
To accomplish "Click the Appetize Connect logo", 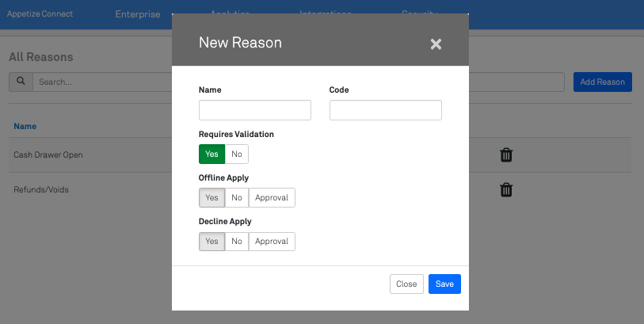I will [x=40, y=14].
